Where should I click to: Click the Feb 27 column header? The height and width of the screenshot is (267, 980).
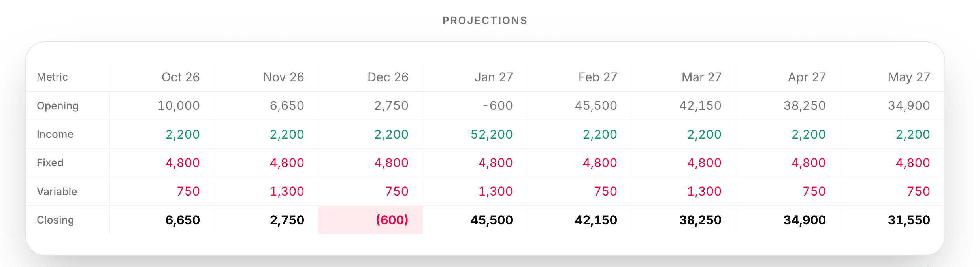point(597,77)
